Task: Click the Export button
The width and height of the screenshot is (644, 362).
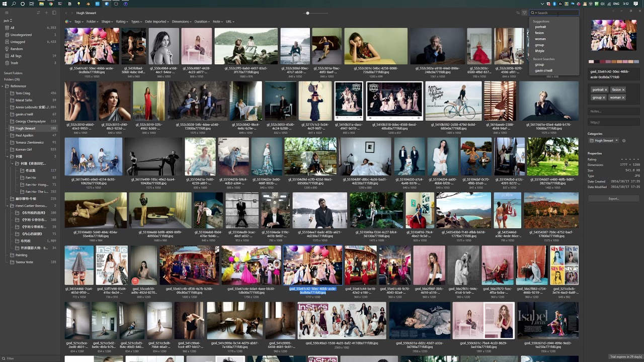Action: coord(614,199)
